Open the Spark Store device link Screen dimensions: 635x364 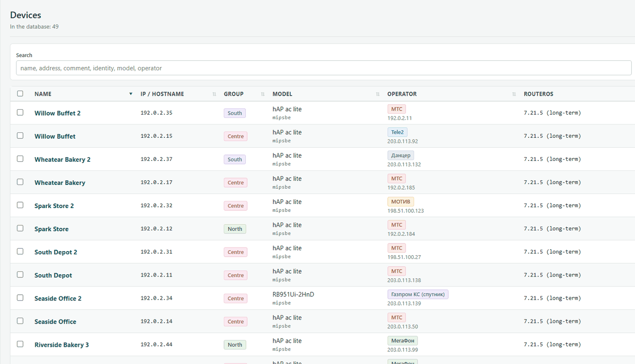coord(51,229)
